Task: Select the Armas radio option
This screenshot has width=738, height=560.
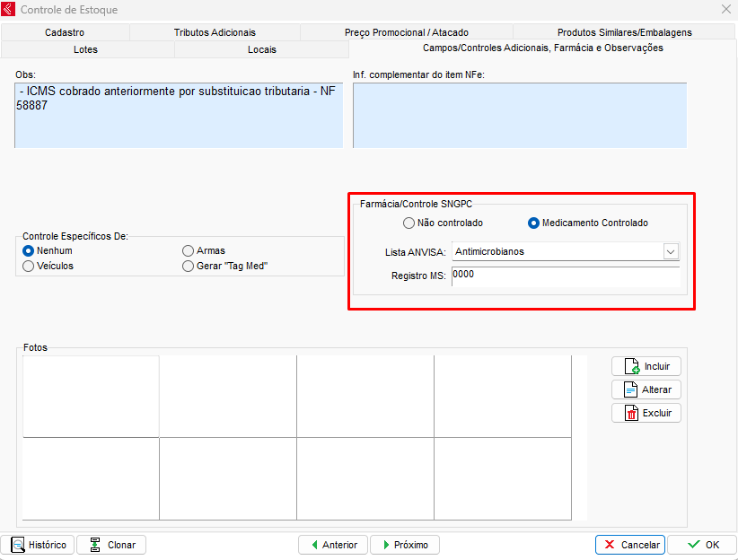Action: [188, 251]
